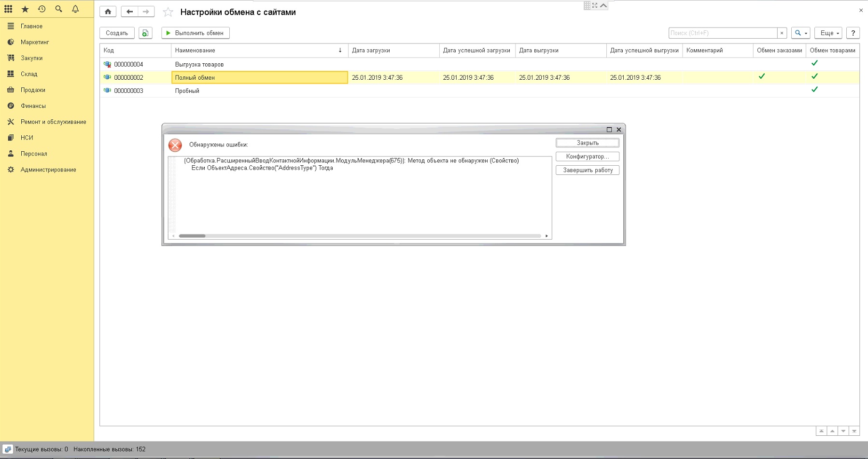This screenshot has height=459, width=868.
Task: Toggle Обмен заказами check for Полный обмен
Action: pyautogui.click(x=761, y=76)
